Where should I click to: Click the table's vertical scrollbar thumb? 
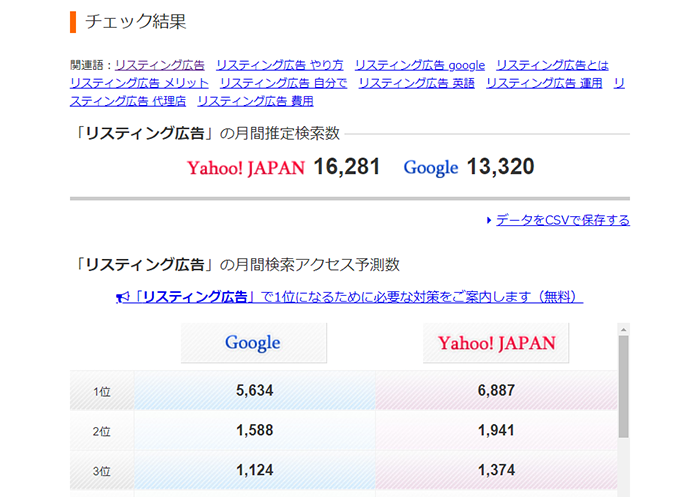[624, 387]
